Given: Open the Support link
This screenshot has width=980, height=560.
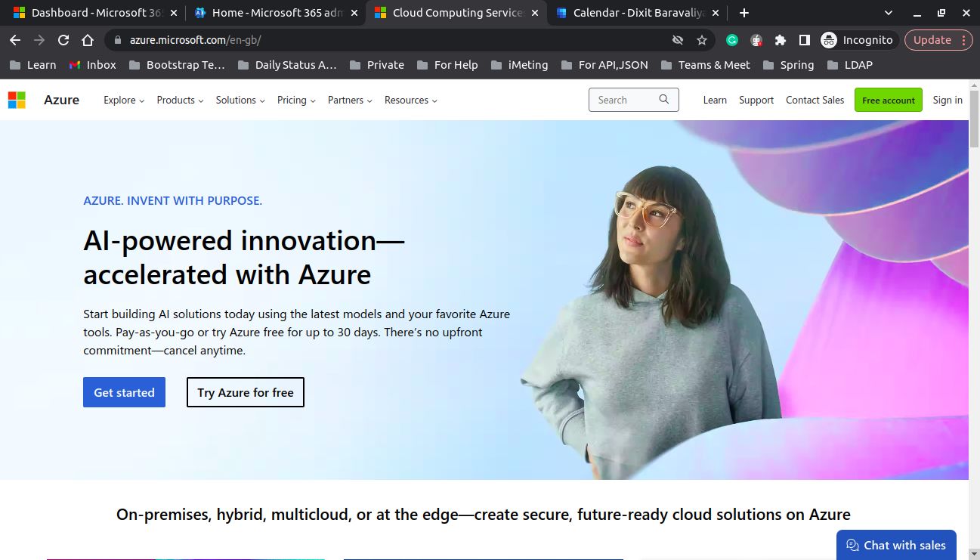Looking at the screenshot, I should pyautogui.click(x=756, y=100).
